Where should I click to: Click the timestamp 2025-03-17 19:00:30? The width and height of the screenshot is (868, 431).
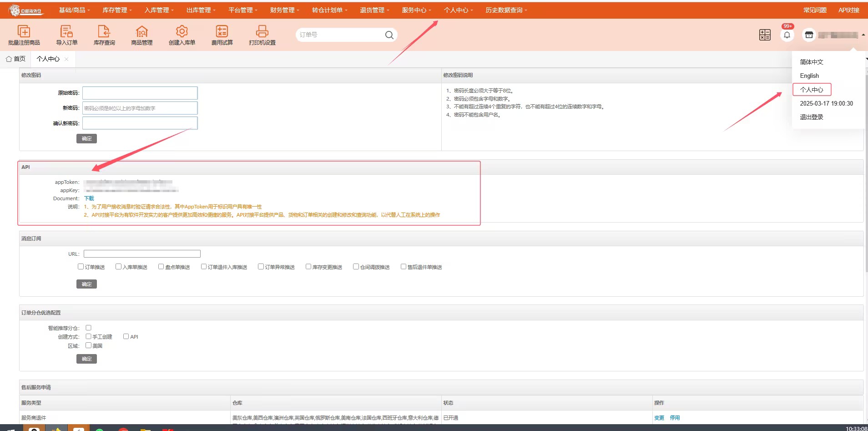coord(826,103)
